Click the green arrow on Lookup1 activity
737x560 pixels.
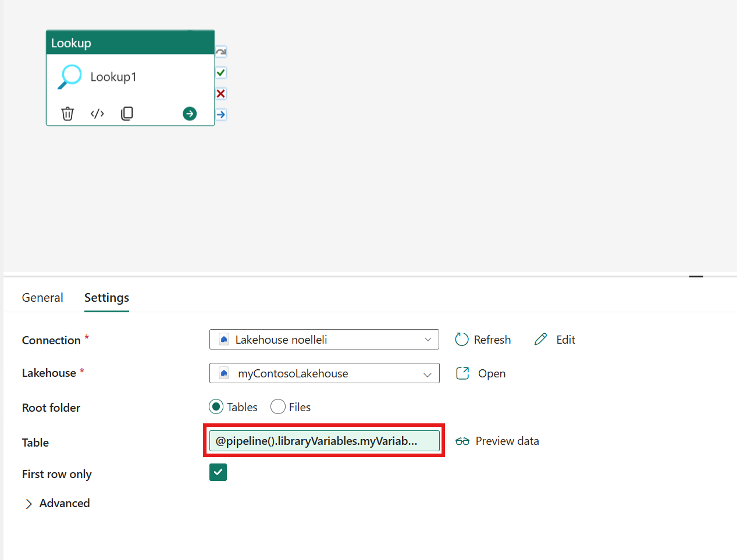click(x=190, y=113)
